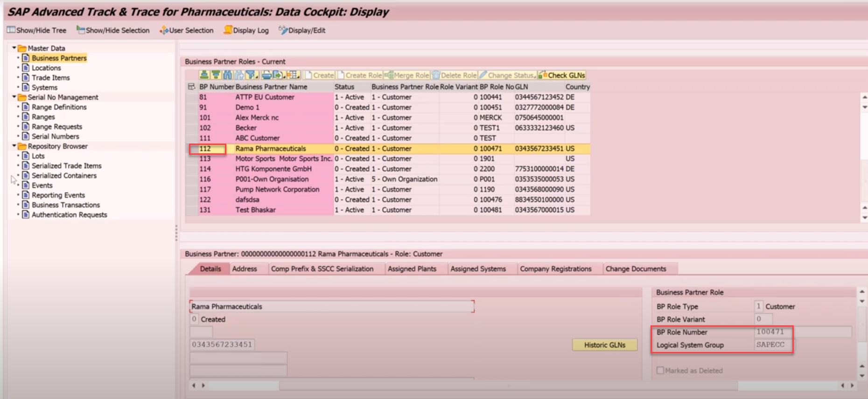Collapse the Master Data folder

14,48
